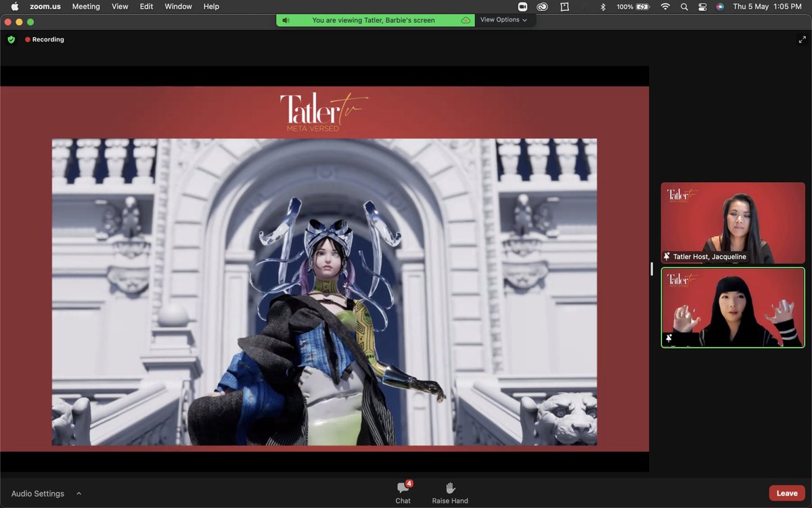Click the speaker icon in green sharing bar
The width and height of the screenshot is (812, 508).
tap(286, 20)
